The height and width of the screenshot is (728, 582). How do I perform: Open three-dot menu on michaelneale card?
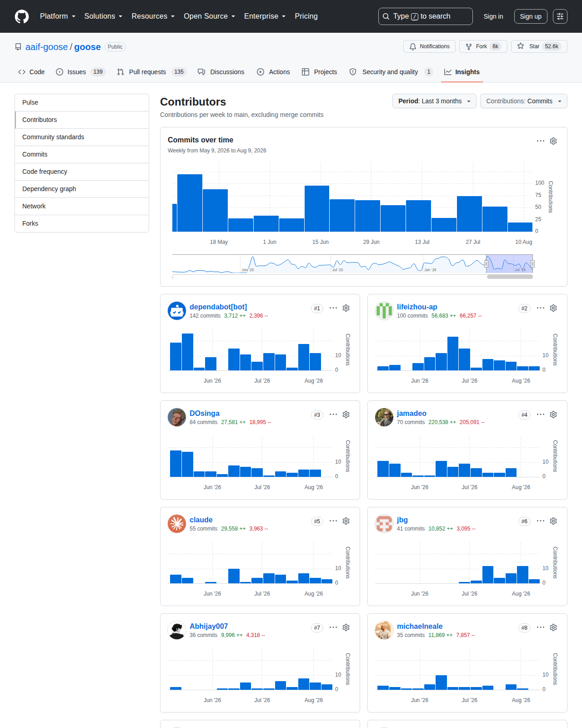(541, 627)
